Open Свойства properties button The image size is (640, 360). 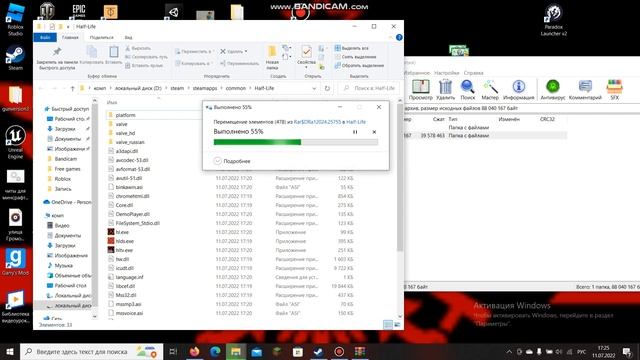(x=307, y=56)
